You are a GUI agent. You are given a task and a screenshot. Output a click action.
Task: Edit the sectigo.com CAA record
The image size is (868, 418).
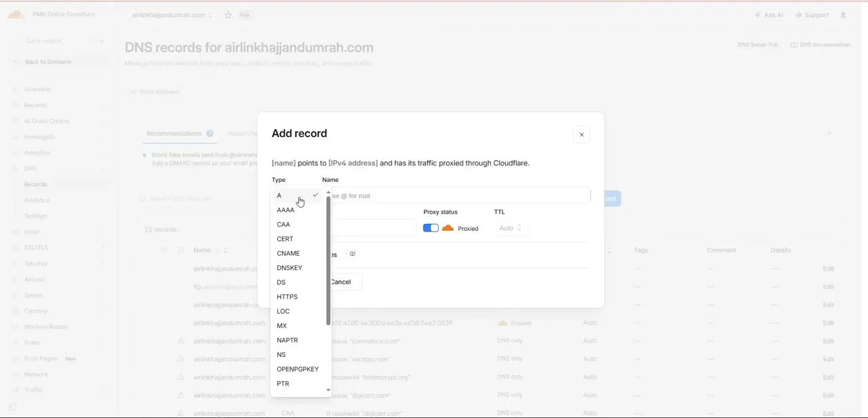828,359
